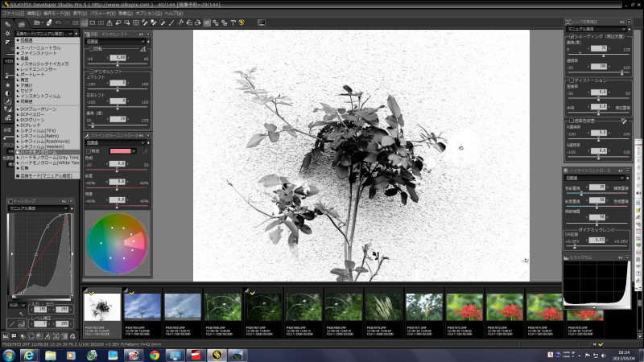The height and width of the screenshot is (362, 644).
Task: Enable the ディストーション distortion checkbox
Action: tap(572, 80)
